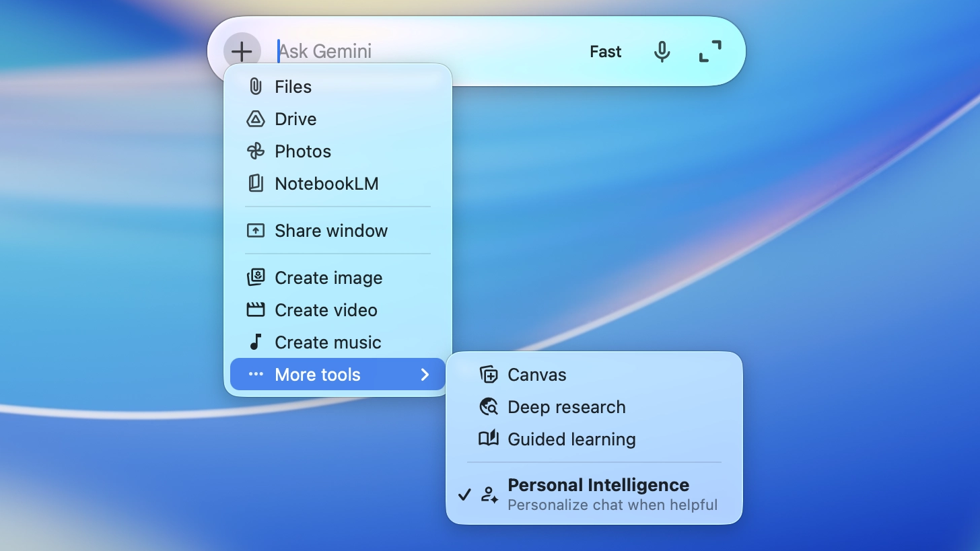This screenshot has height=551, width=980.
Task: Click the microphone voice input icon
Action: click(662, 52)
